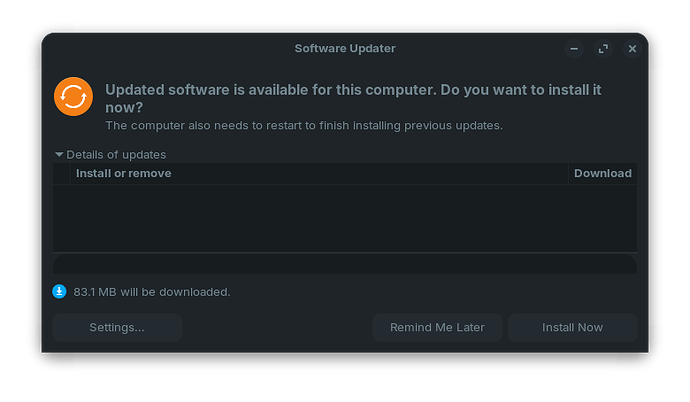
Task: Click the "83.1 MB will be downloaded" text
Action: click(x=152, y=292)
